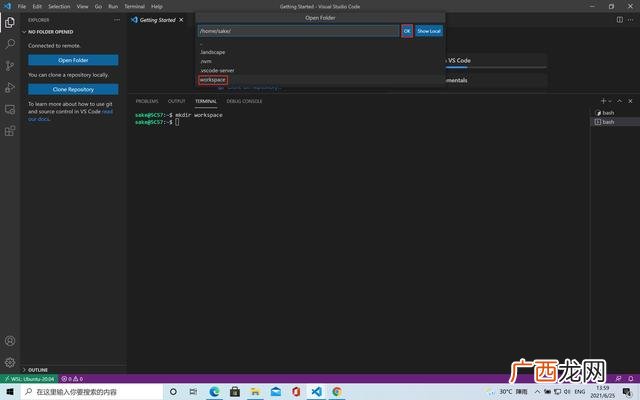The image size is (640, 400).
Task: Open editor more actions ellipsis
Action: pyautogui.click(x=631, y=20)
